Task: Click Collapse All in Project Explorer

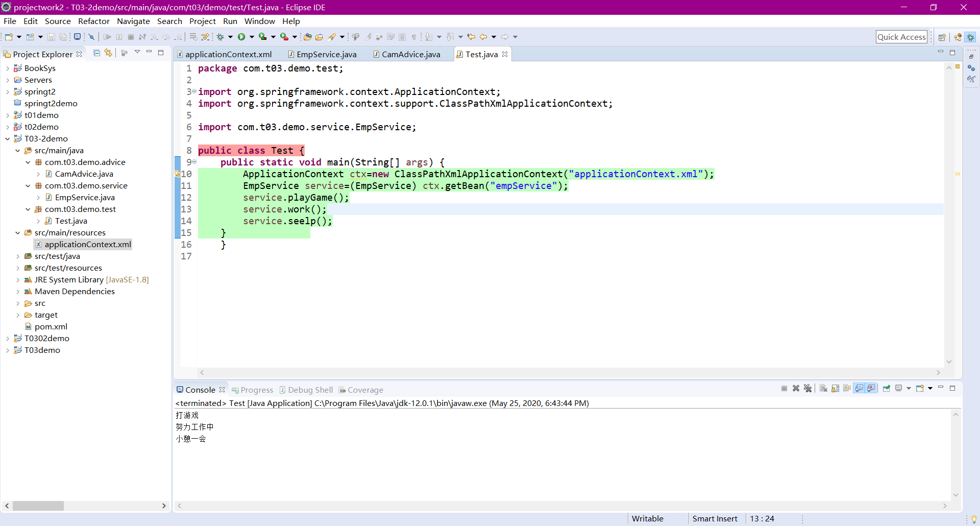Action: point(96,53)
